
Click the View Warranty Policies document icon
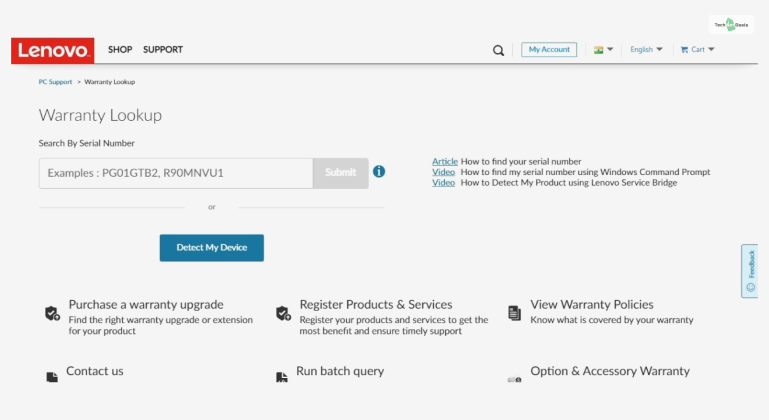514,313
